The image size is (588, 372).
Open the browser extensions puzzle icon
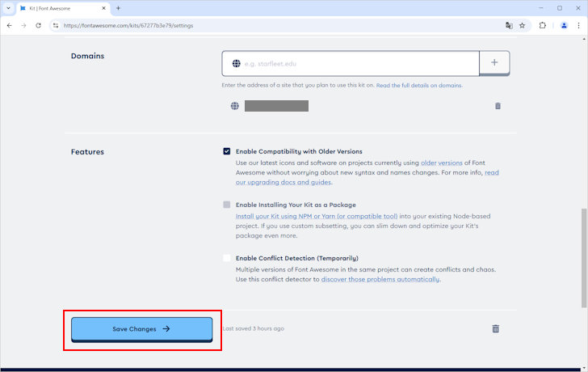coord(543,25)
